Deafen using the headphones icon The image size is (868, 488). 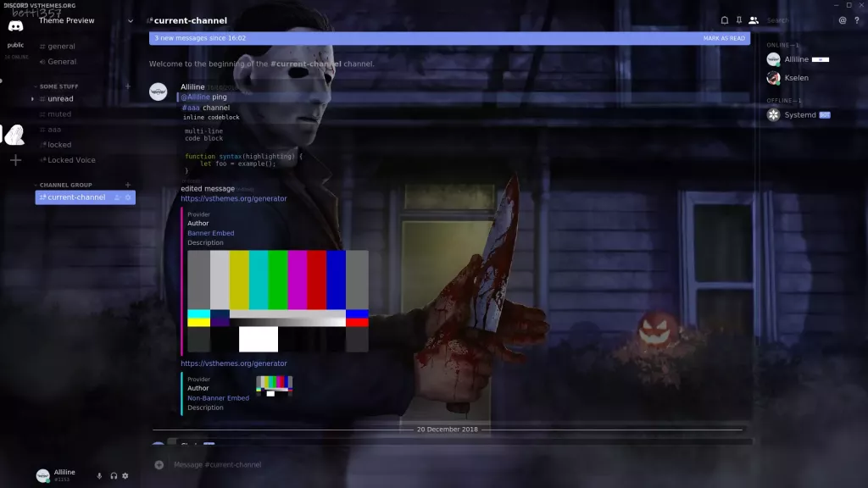coord(114,475)
